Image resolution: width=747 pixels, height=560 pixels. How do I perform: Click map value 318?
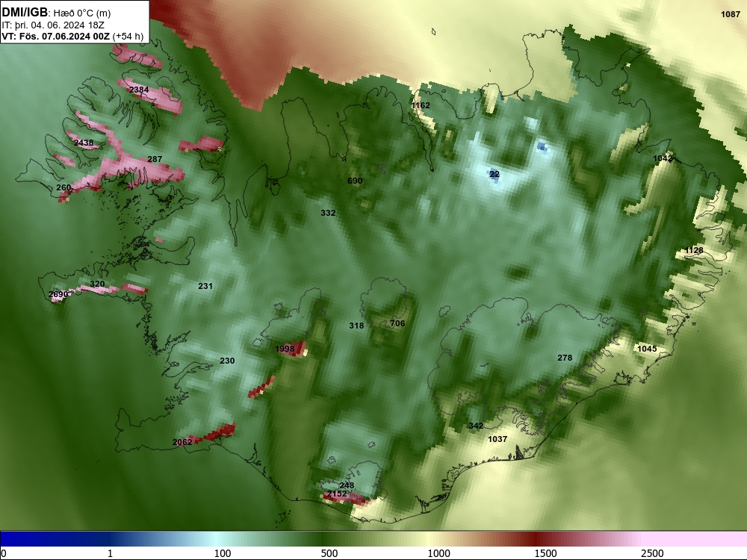point(356,326)
